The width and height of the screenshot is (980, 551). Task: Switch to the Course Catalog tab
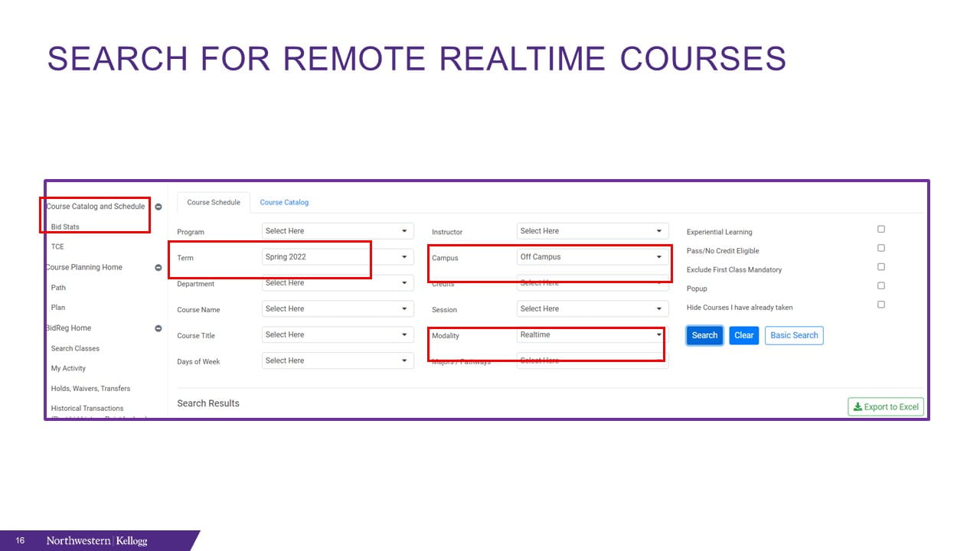click(x=284, y=203)
